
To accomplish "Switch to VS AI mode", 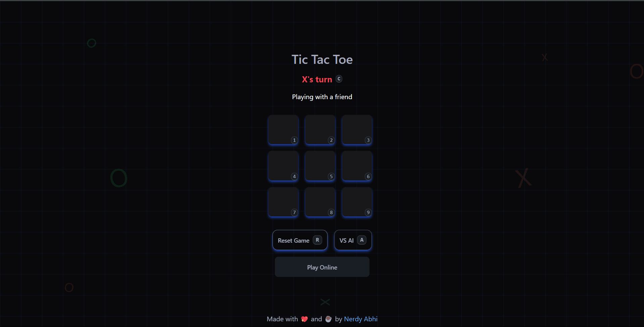I will (x=353, y=240).
